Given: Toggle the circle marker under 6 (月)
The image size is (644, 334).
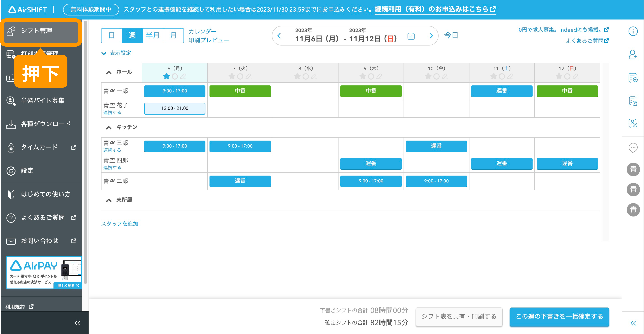Looking at the screenshot, I should click(175, 76).
